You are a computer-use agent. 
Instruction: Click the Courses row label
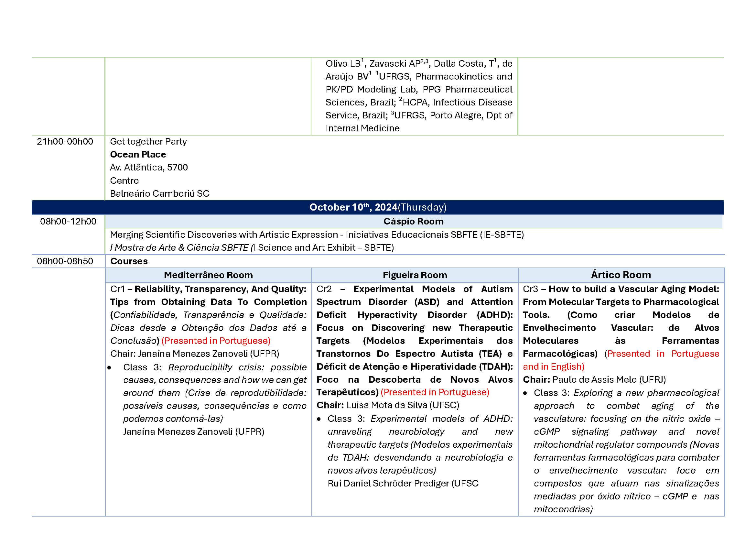pyautogui.click(x=129, y=261)
